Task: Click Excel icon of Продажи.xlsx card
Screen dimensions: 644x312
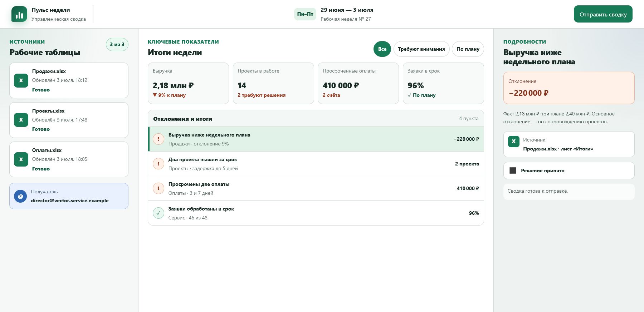Action: coord(21,80)
